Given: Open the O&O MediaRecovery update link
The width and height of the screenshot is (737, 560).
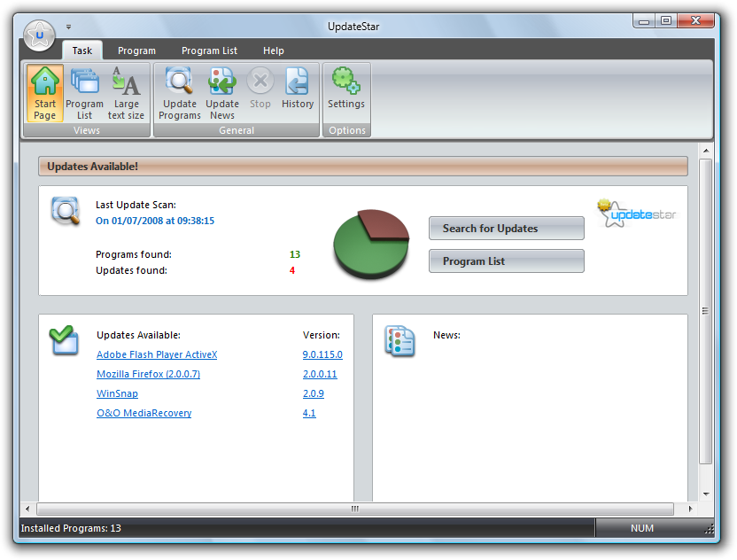Looking at the screenshot, I should click(144, 413).
